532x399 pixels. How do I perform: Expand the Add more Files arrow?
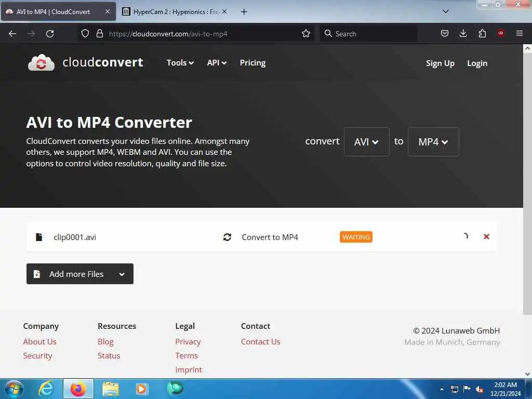[122, 274]
